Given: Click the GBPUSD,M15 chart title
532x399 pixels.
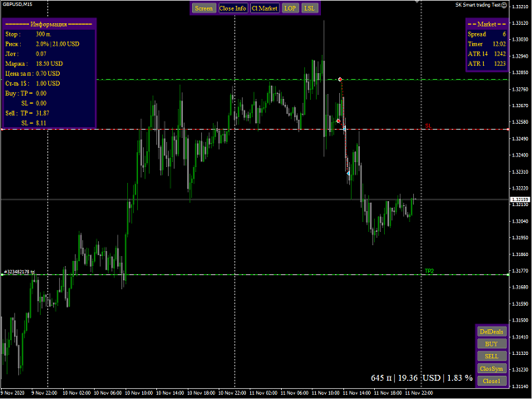Looking at the screenshot, I should click(17, 4).
